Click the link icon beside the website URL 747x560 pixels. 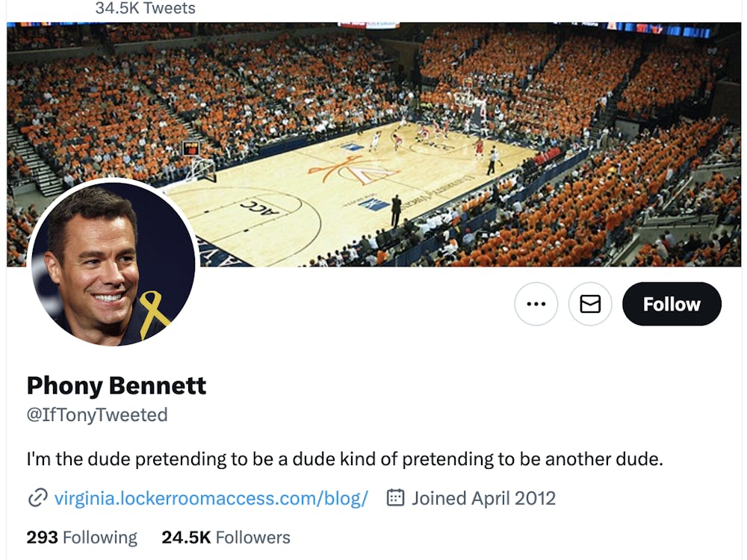(x=35, y=497)
